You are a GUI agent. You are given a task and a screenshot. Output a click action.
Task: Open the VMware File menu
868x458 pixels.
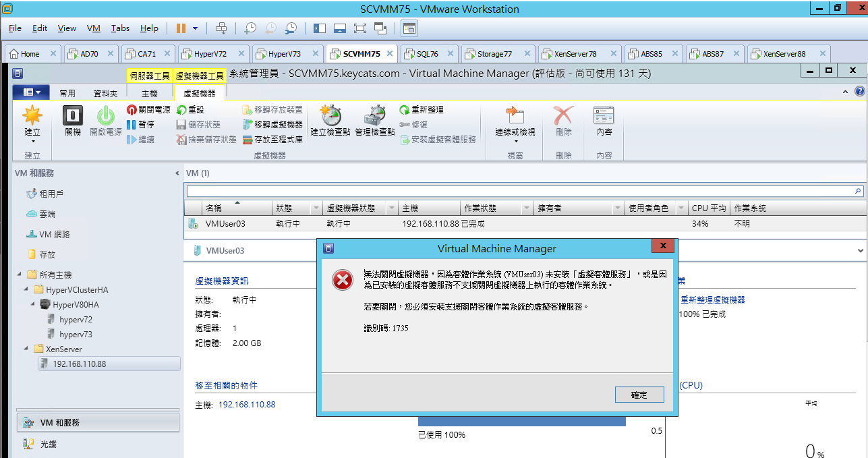[x=15, y=28]
